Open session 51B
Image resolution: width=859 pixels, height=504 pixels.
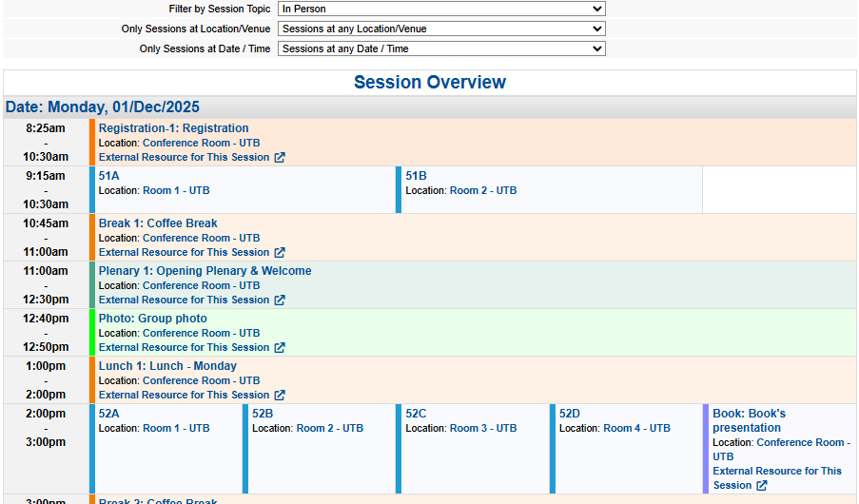416,176
